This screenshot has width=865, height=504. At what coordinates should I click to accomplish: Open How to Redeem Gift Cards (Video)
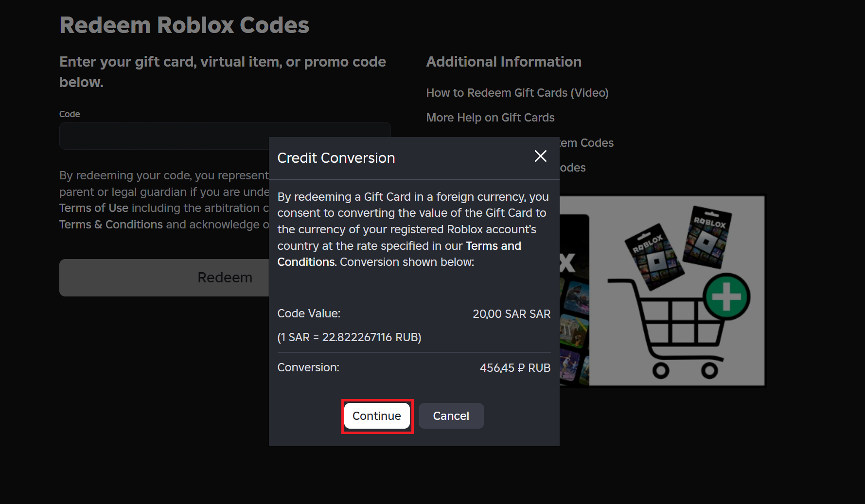pyautogui.click(x=517, y=93)
